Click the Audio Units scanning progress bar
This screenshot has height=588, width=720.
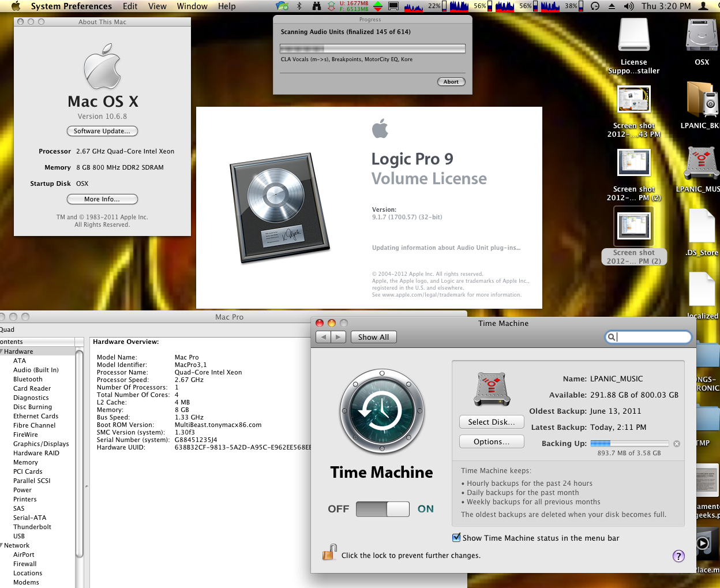(372, 48)
